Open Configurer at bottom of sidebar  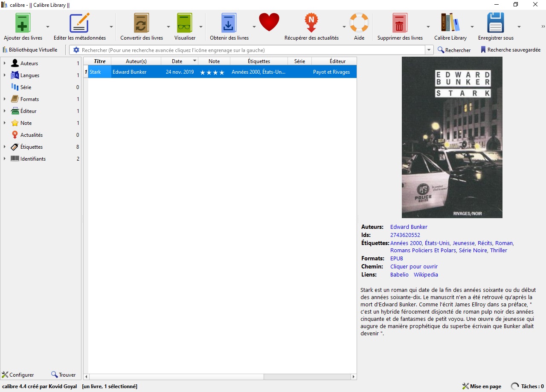(x=18, y=375)
